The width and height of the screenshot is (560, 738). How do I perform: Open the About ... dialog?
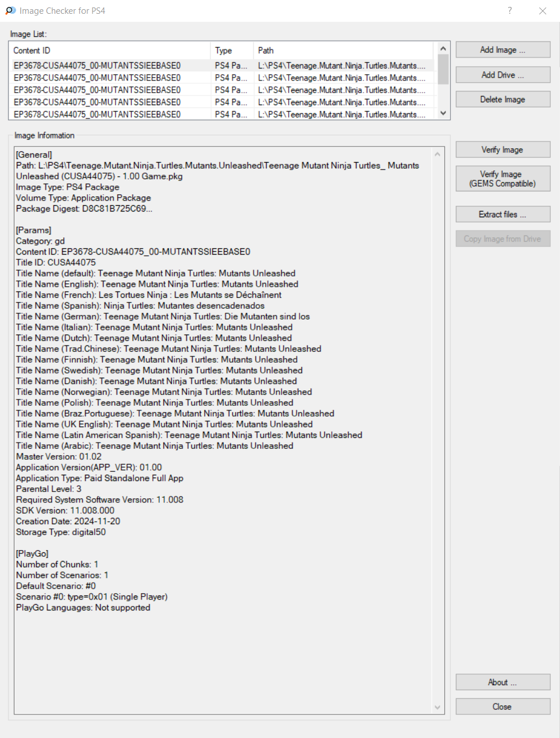pos(503,682)
